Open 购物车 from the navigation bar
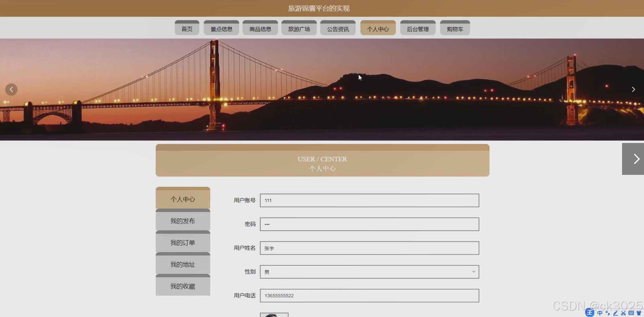The height and width of the screenshot is (317, 644). 455,29
